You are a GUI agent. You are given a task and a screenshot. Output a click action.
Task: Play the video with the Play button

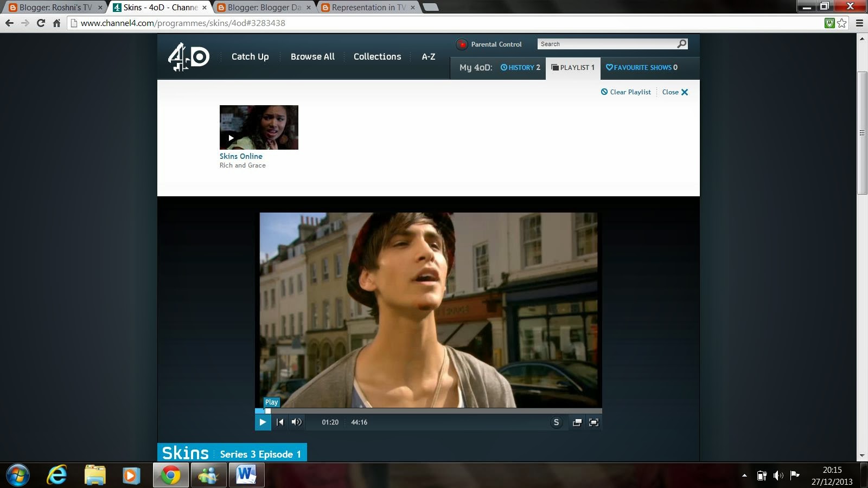click(263, 422)
